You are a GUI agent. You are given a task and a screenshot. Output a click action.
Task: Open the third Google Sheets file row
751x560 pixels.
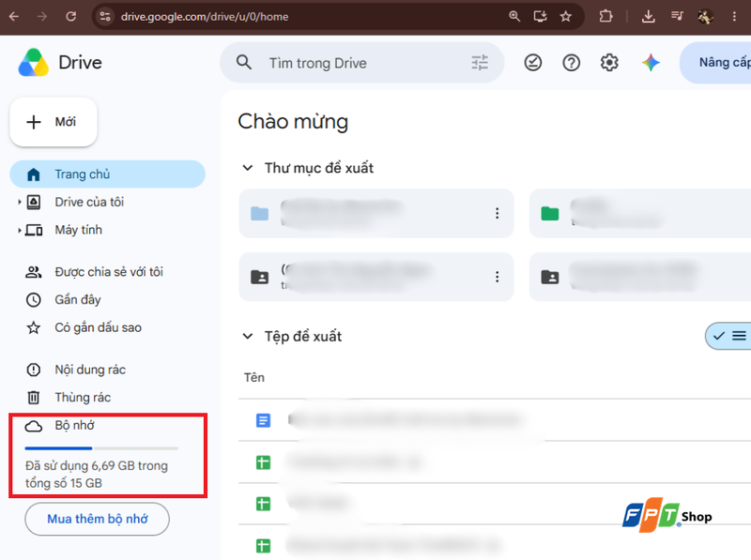point(495,545)
